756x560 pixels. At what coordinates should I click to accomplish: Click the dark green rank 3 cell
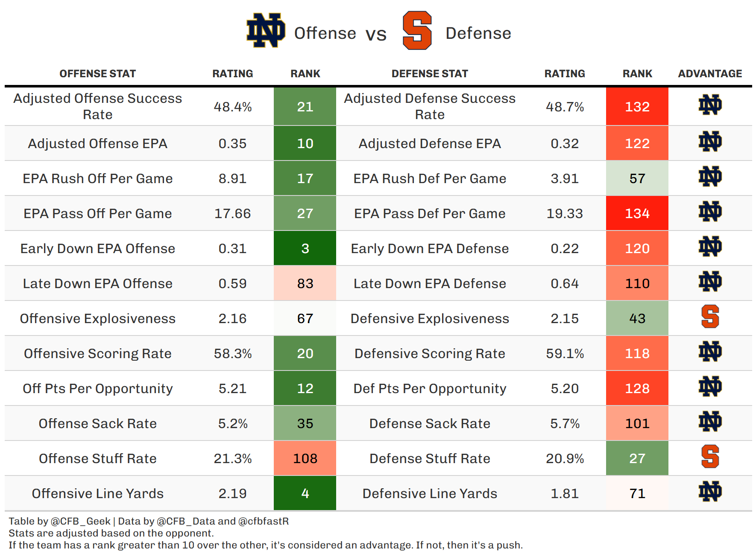pos(305,248)
